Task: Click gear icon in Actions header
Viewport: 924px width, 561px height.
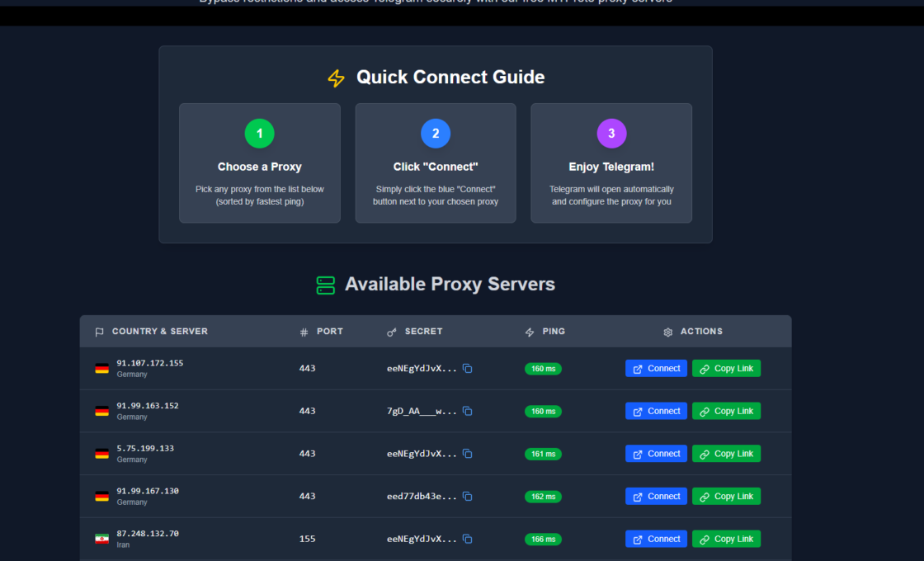Action: pyautogui.click(x=667, y=332)
